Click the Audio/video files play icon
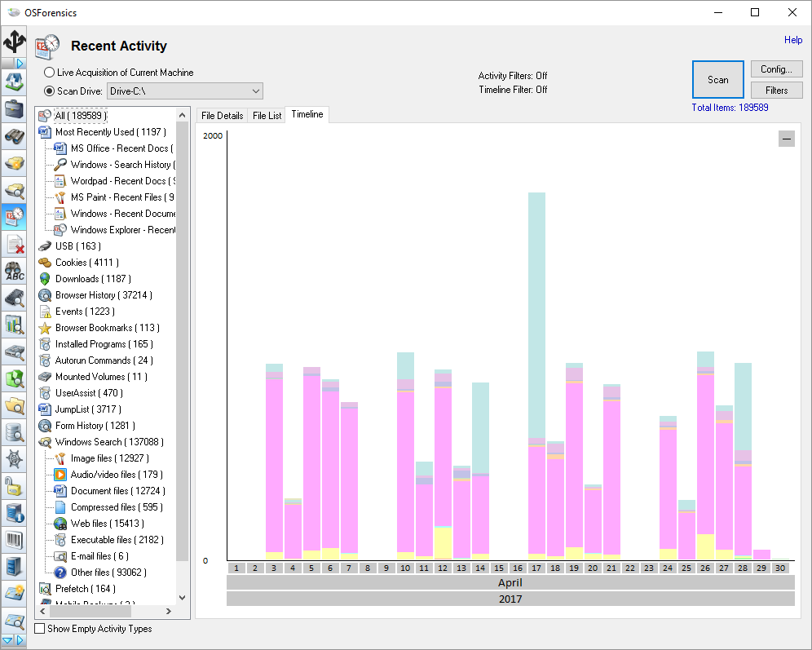The width and height of the screenshot is (812, 650). tap(60, 475)
